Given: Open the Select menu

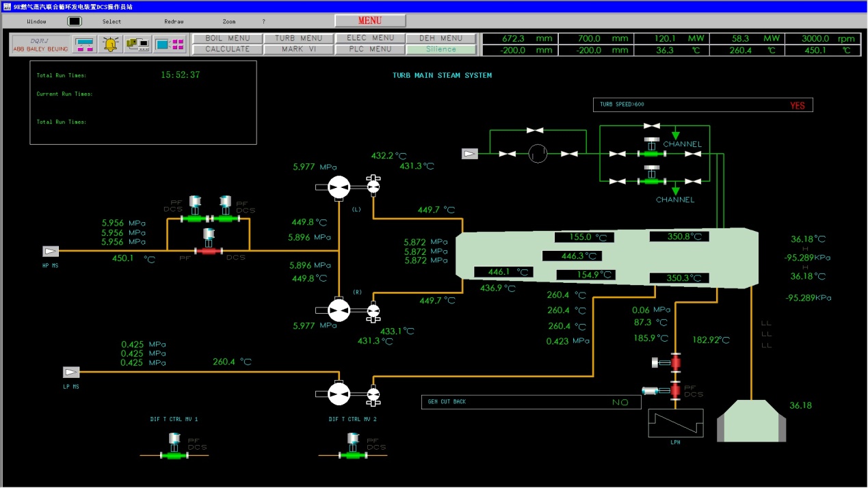Looking at the screenshot, I should pyautogui.click(x=111, y=21).
